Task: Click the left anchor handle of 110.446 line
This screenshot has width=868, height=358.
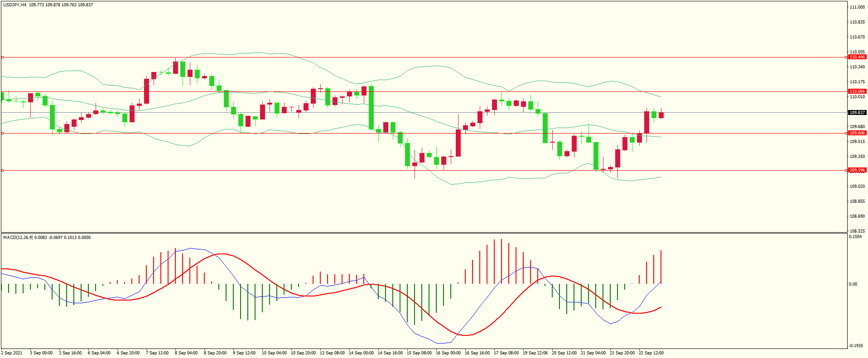Action: coord(2,57)
